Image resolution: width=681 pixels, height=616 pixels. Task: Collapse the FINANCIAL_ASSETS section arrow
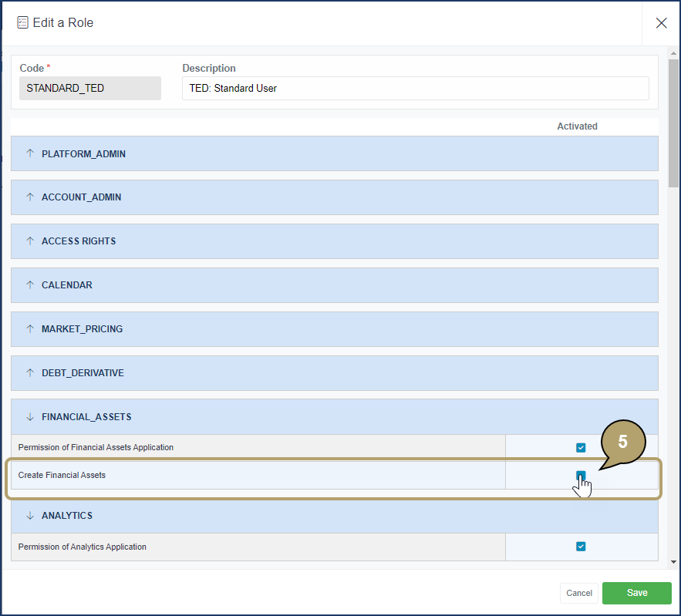(31, 417)
